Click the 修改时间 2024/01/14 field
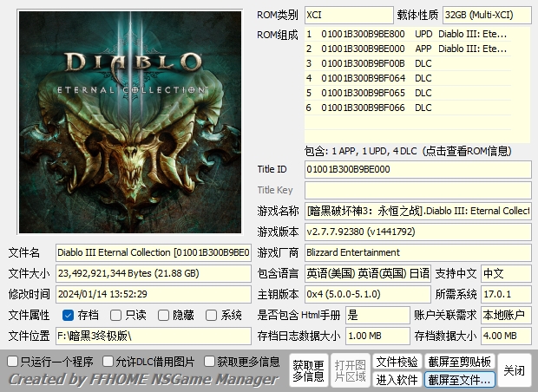 (154, 295)
